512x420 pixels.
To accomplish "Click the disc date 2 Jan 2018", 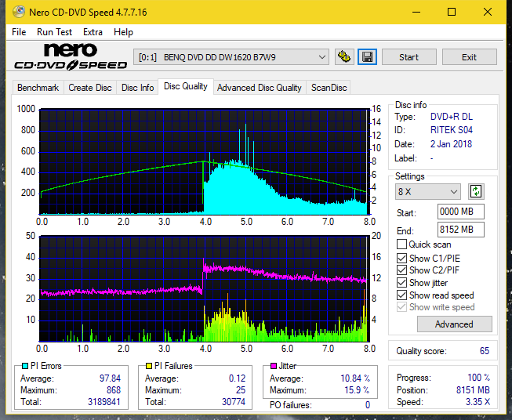I will coord(451,144).
